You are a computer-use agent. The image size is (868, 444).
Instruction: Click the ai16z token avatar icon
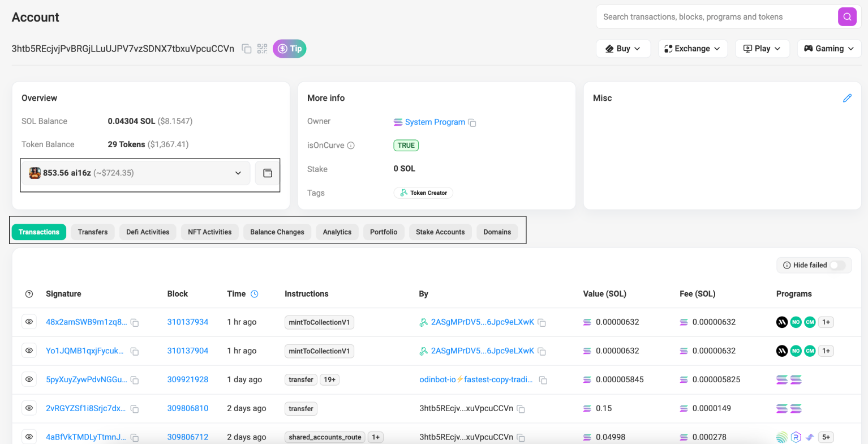click(x=35, y=173)
